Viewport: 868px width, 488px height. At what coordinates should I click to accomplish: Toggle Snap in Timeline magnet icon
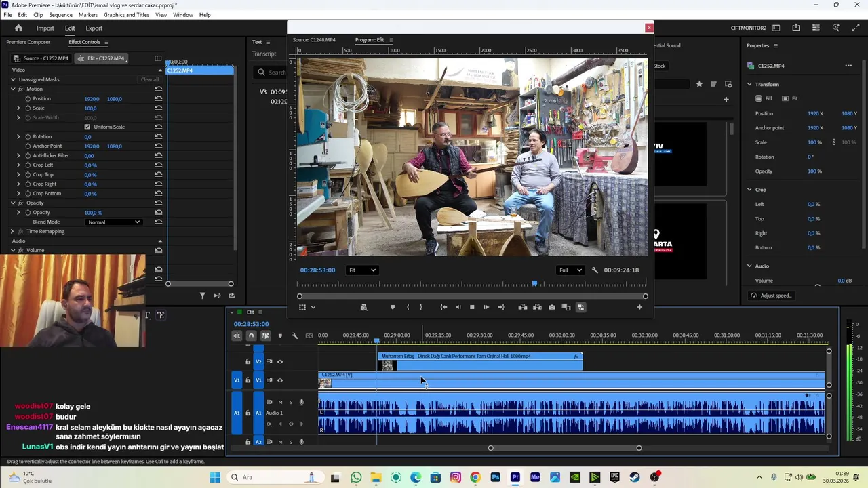pyautogui.click(x=251, y=335)
